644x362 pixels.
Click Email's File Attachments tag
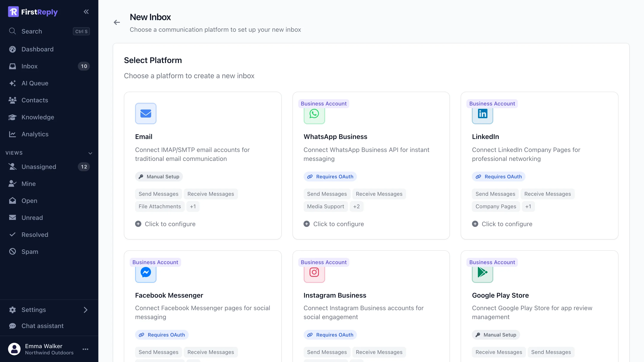click(160, 206)
